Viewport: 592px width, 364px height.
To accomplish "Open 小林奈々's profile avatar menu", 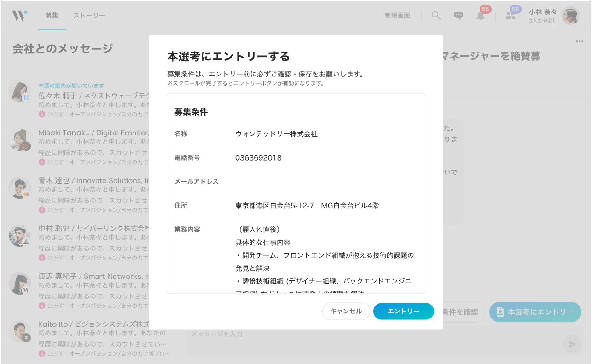I will [570, 15].
